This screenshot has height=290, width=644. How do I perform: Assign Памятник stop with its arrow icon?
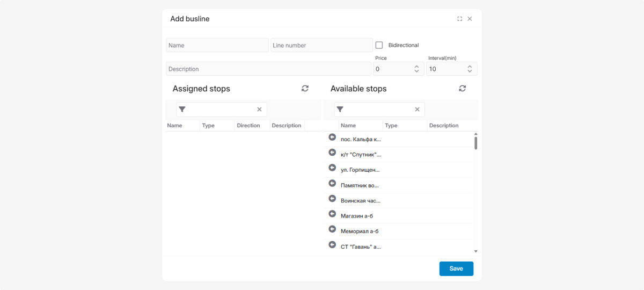(332, 184)
